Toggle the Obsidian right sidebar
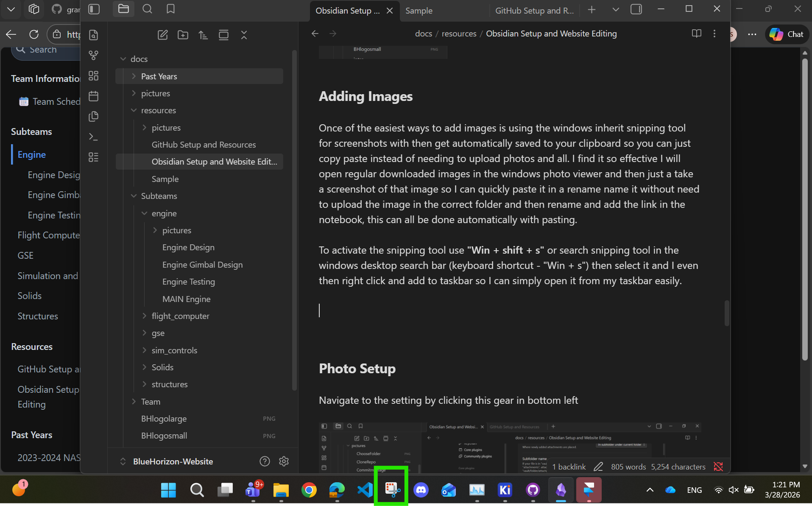Screen dimensions: 812x506 (636, 9)
